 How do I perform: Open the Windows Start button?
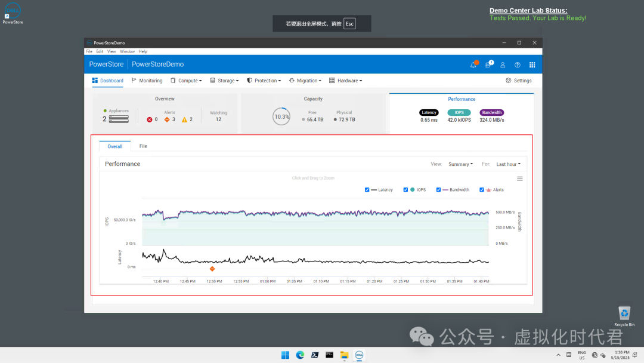(285, 355)
